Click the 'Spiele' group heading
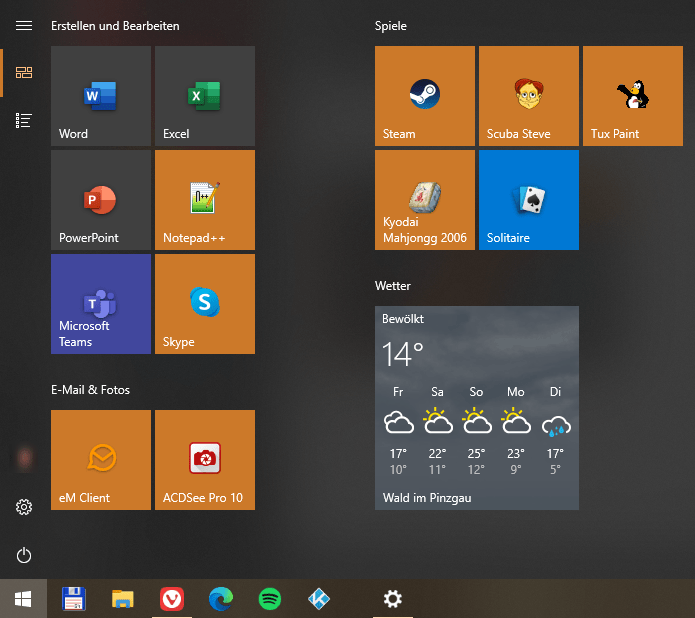Screen dimensions: 695x618 click(x=390, y=26)
